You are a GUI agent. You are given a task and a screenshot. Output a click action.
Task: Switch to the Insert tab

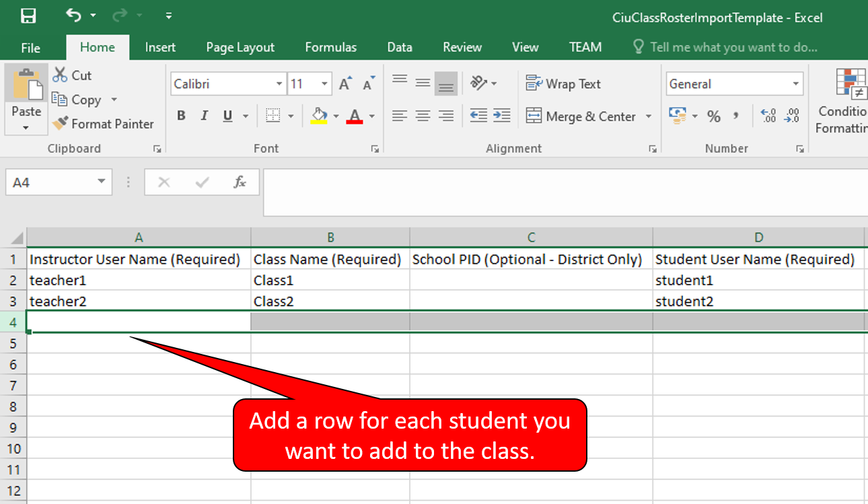click(x=160, y=47)
